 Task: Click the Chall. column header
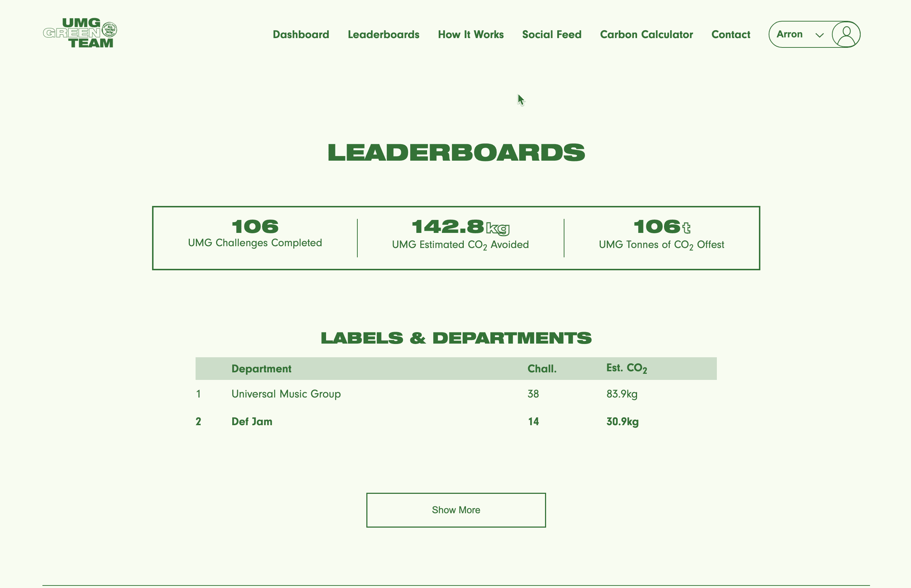coord(542,369)
